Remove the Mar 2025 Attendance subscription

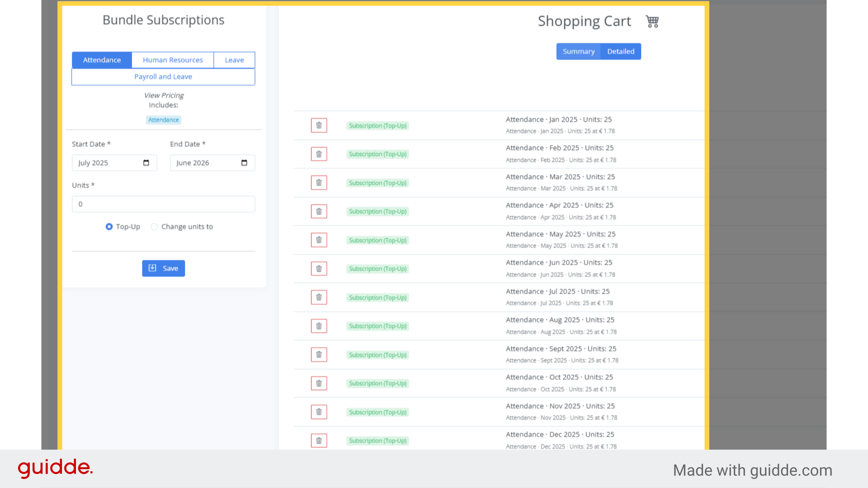pyautogui.click(x=319, y=183)
